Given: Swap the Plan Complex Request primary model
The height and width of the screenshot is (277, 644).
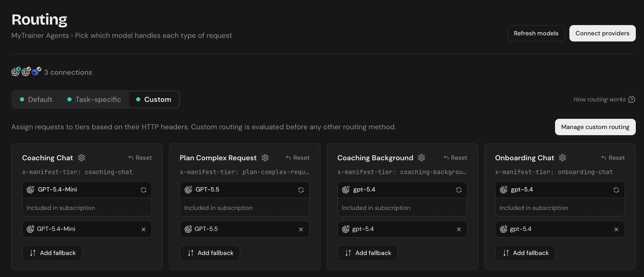Looking at the screenshot, I should point(301,190).
